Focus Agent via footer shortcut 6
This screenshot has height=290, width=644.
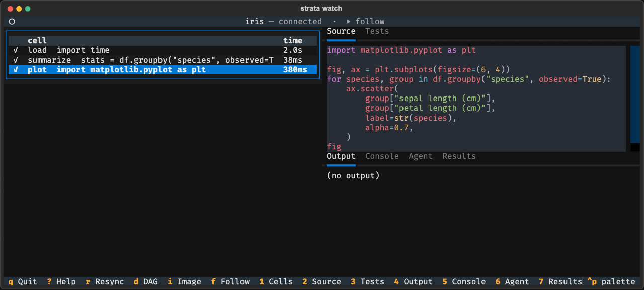(513, 282)
